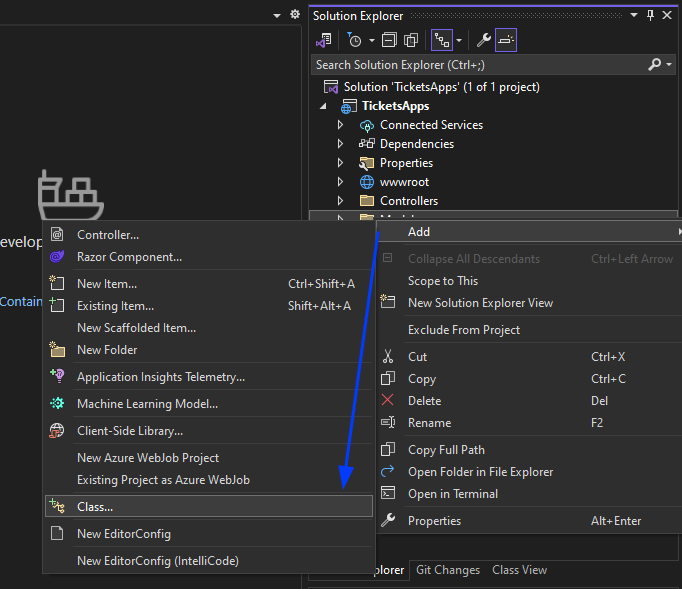
Task: Click the Switch Views icon in Solution Explorer toolbar
Action: point(324,40)
